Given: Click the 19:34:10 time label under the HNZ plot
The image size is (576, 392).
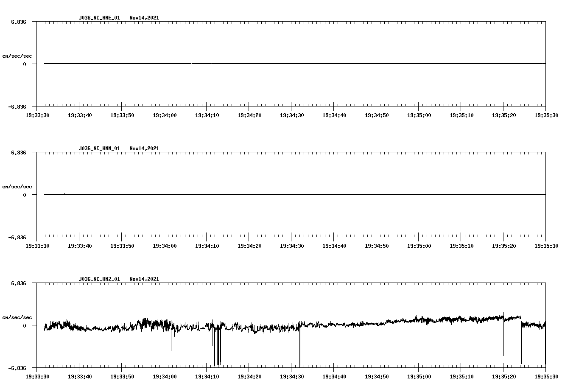Looking at the screenshot, I should [207, 376].
